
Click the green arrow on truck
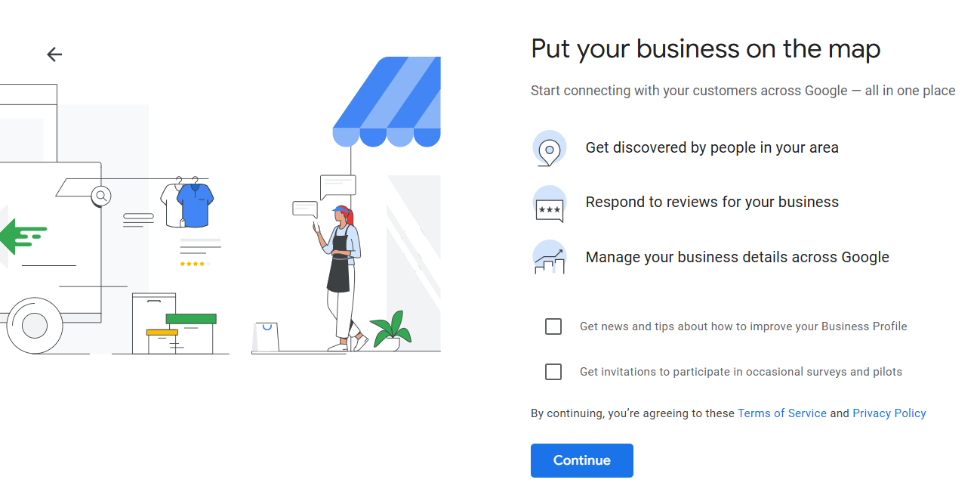23,236
